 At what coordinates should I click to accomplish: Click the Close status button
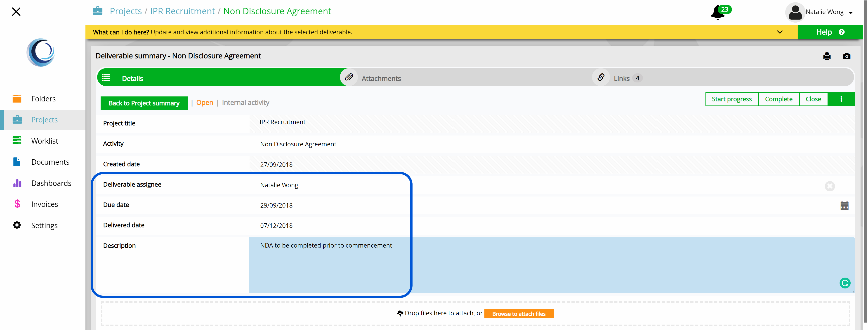pos(813,99)
